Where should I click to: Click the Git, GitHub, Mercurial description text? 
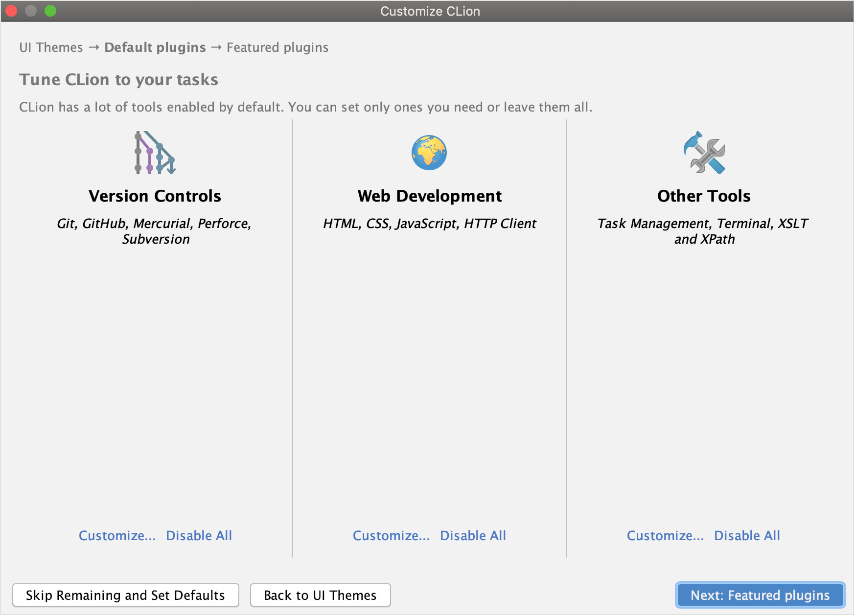click(x=155, y=231)
